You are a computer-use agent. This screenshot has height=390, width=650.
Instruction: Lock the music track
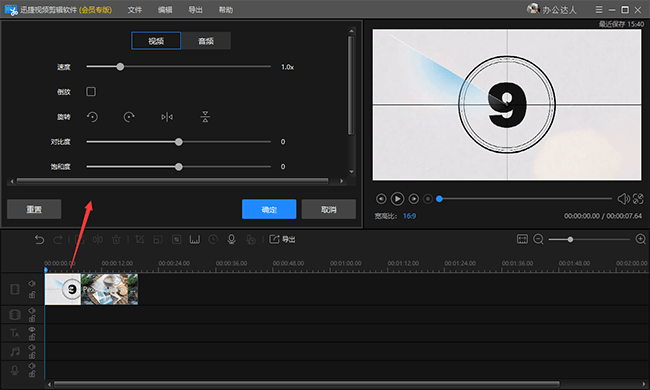point(32,356)
